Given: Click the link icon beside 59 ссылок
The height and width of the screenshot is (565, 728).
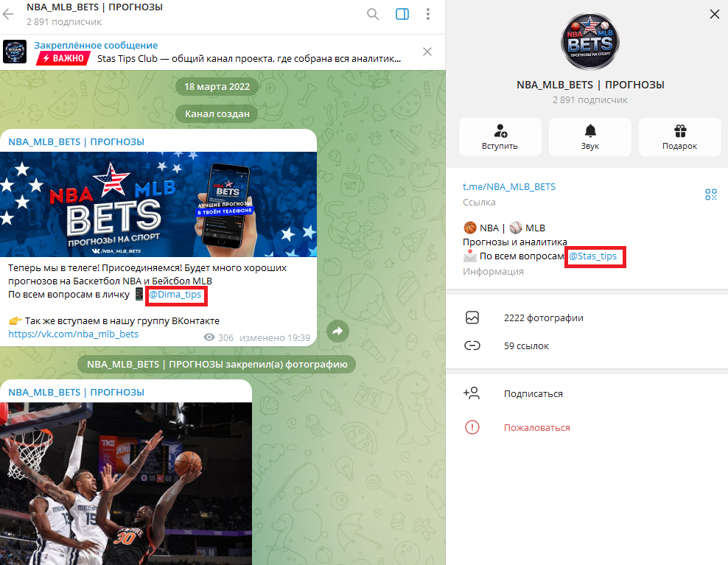Looking at the screenshot, I should pyautogui.click(x=472, y=346).
